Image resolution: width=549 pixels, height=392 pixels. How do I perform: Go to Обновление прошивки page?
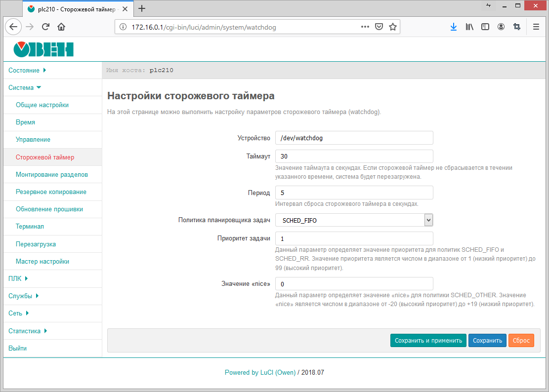click(x=49, y=209)
